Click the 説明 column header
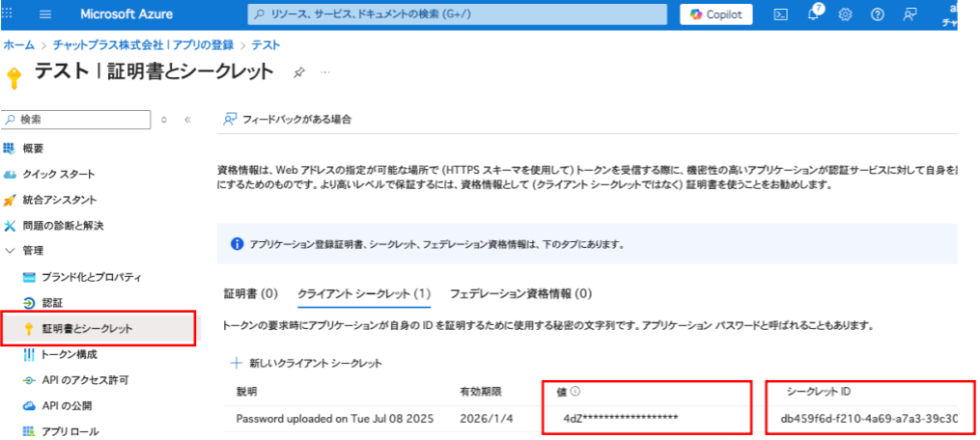 (x=246, y=392)
